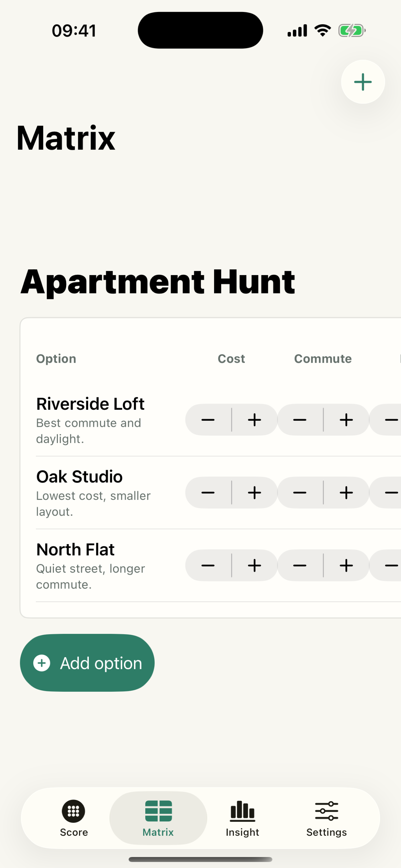Increase Commute for Riverside Loft

(x=346, y=420)
